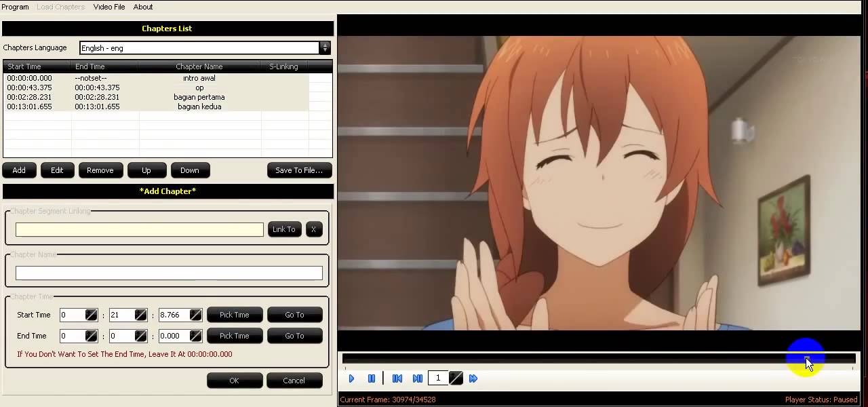Click the End Time hours field

coord(72,336)
